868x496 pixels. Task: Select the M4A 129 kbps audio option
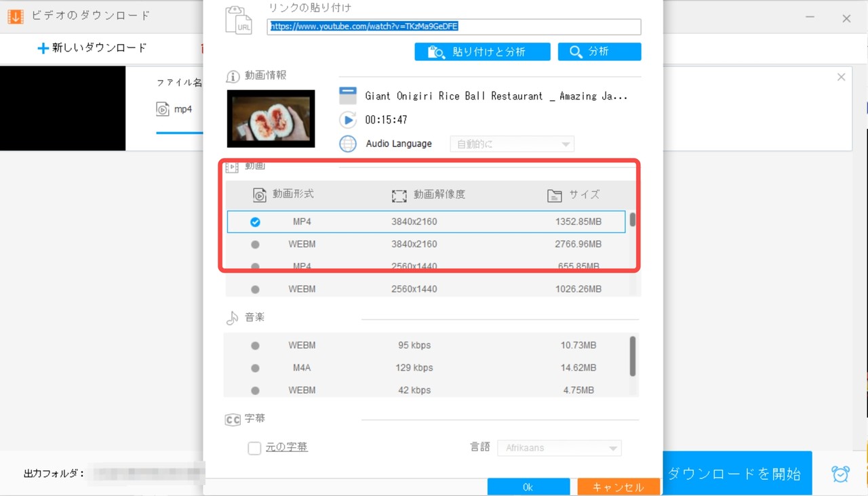[x=255, y=367]
